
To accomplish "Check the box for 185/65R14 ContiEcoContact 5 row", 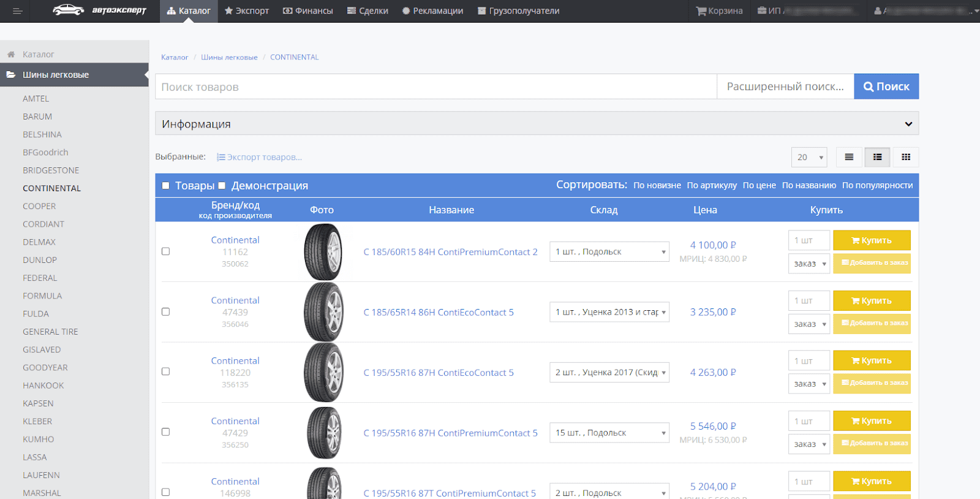I will (165, 311).
